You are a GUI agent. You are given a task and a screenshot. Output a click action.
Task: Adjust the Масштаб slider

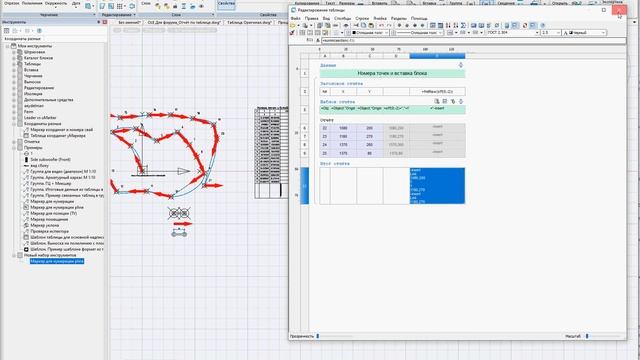point(587,336)
